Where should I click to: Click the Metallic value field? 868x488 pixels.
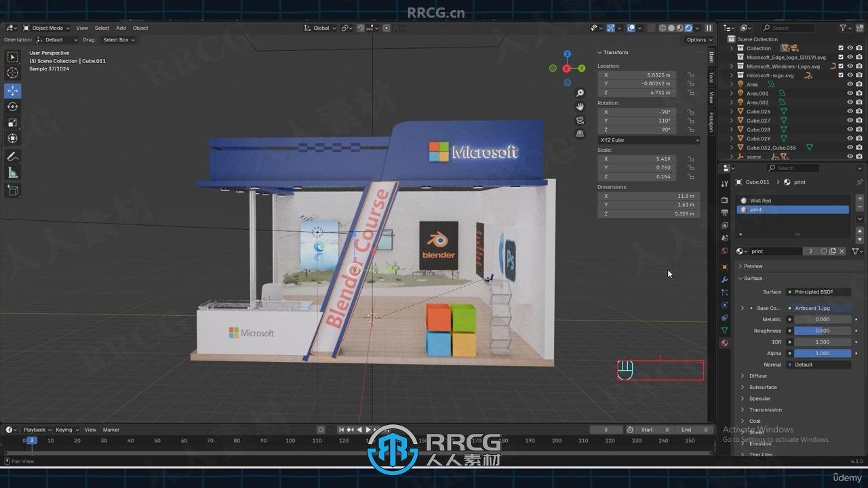click(823, 319)
